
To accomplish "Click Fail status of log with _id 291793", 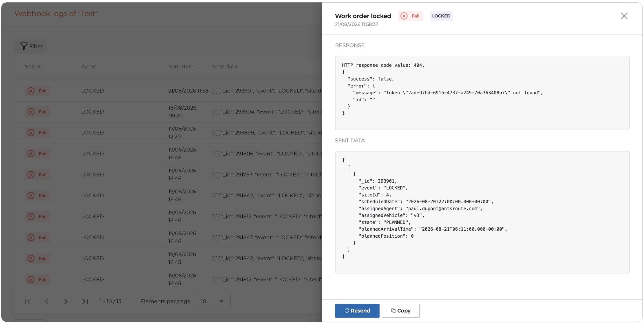I will pos(37,175).
